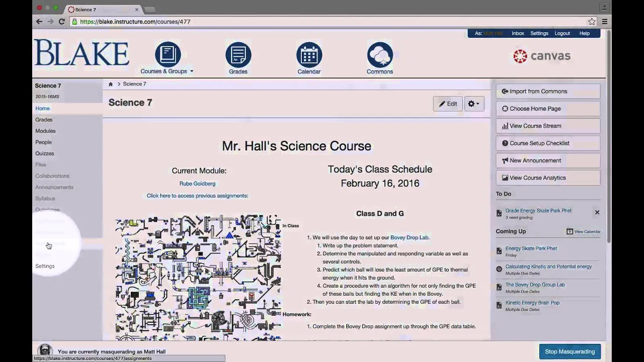
Task: Select Modules in course navigation
Action: click(x=45, y=131)
